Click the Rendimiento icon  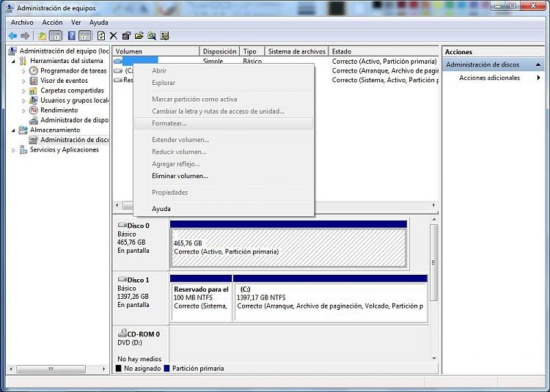tap(33, 110)
